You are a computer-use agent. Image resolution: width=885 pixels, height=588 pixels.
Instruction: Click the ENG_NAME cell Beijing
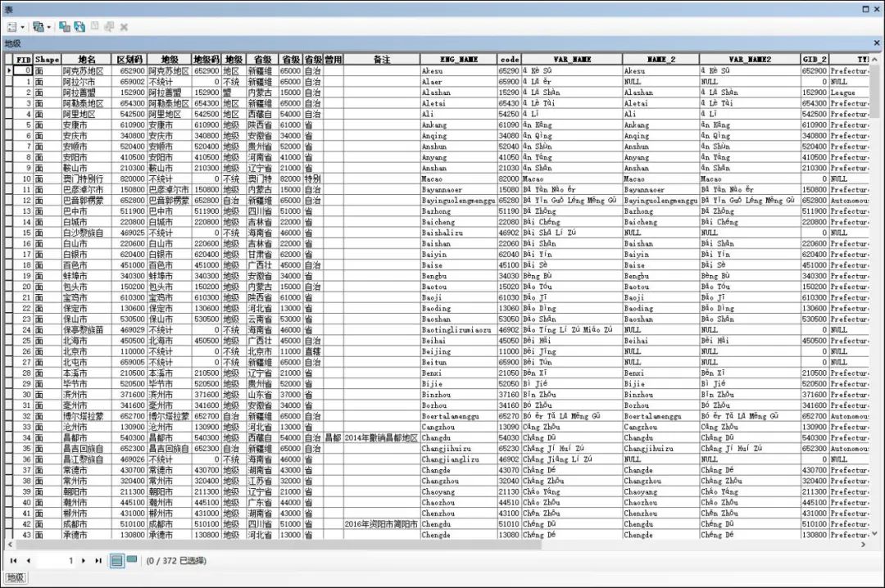pyautogui.click(x=458, y=351)
